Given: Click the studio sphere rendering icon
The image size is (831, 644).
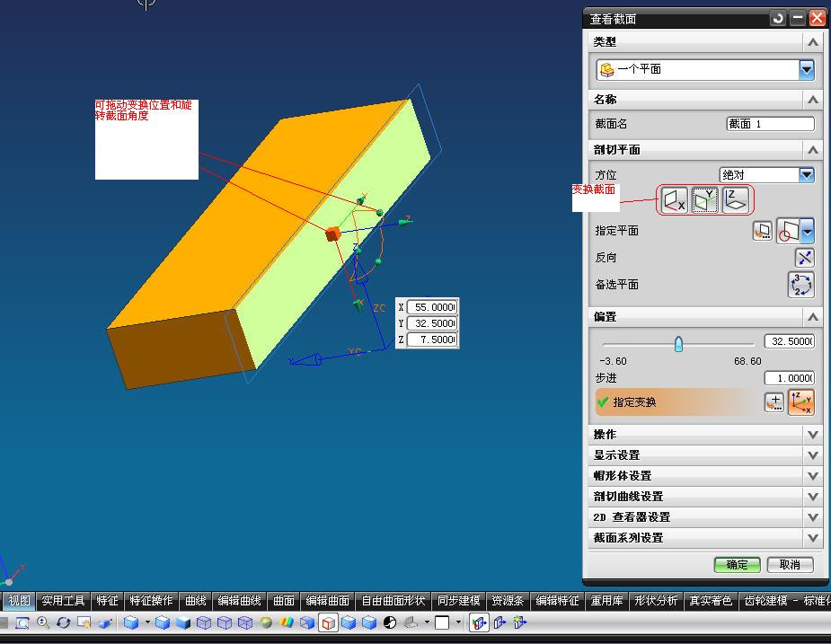Looking at the screenshot, I should pos(266,622).
